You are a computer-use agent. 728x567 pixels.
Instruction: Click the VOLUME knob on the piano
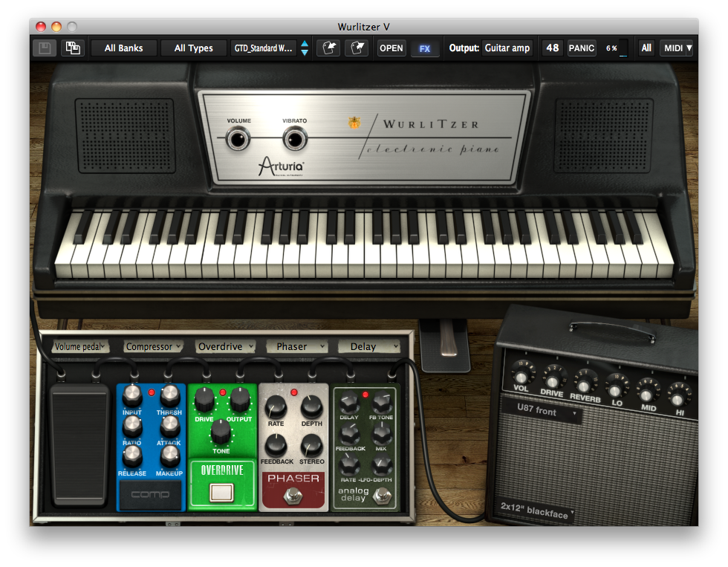point(238,139)
